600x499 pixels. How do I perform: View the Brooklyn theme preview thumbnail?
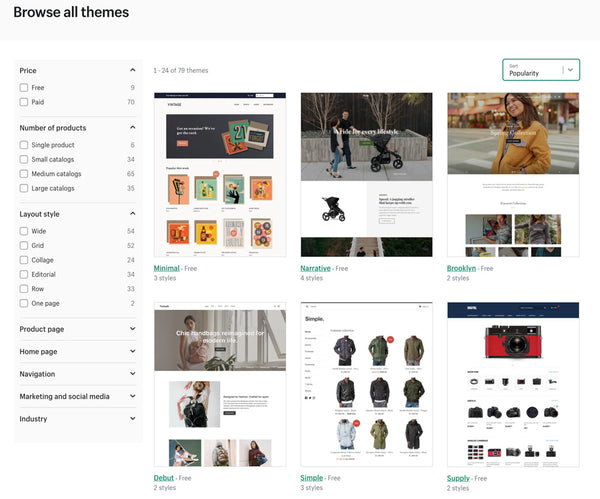click(x=513, y=174)
